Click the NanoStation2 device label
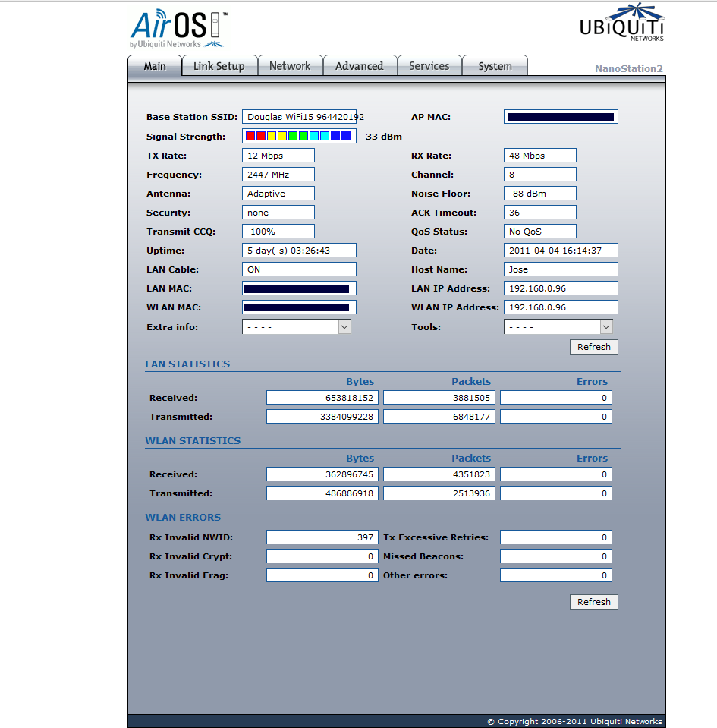 click(x=629, y=69)
